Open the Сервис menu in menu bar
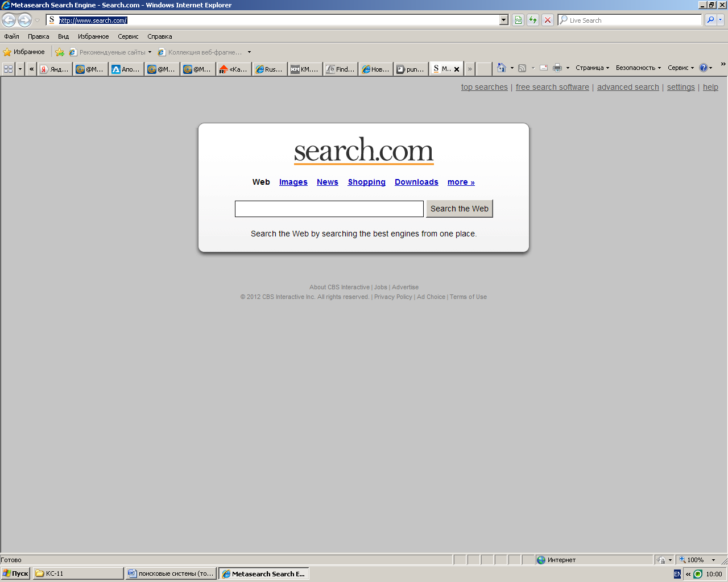Image resolution: width=728 pixels, height=582 pixels. point(128,36)
